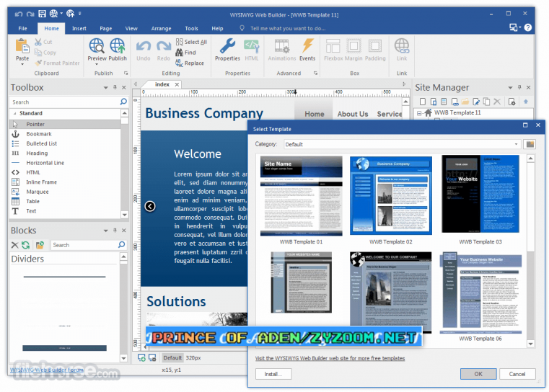Collapse the WWB Template 11 tree node
Screen dimensions: 549x392
pos(419,113)
